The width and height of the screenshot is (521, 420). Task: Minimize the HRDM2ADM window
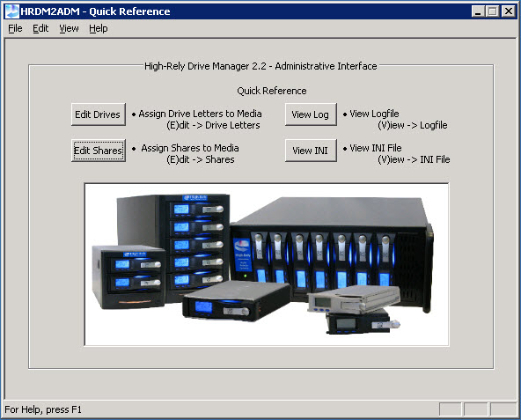(478, 11)
